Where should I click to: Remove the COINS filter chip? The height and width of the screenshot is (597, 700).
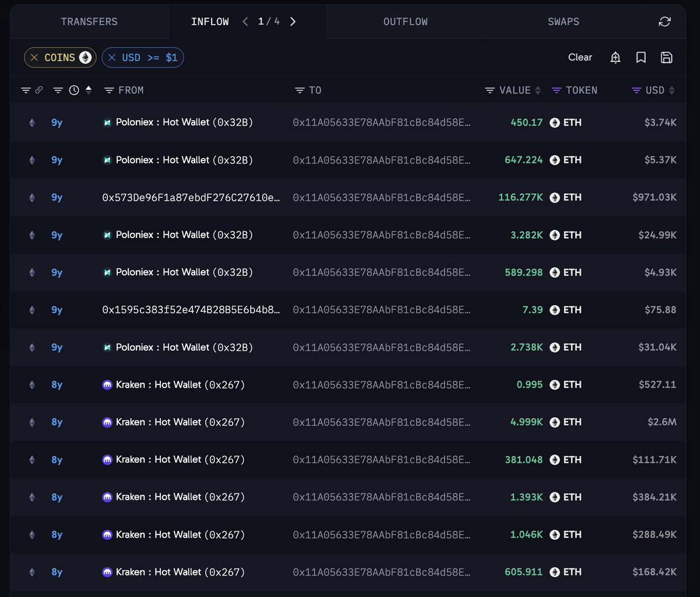coord(34,57)
